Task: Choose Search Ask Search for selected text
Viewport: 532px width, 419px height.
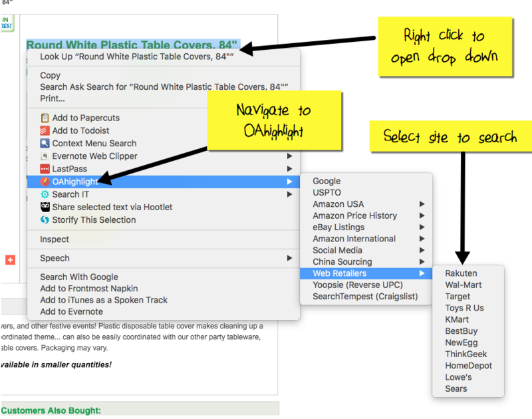Action: [x=164, y=87]
